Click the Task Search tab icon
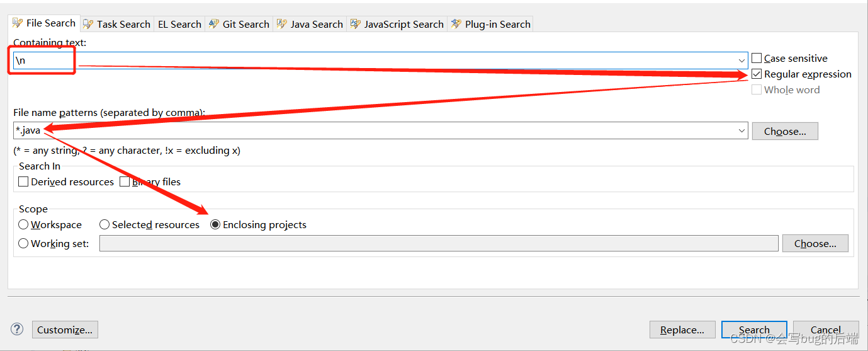The height and width of the screenshot is (351, 868). [89, 24]
